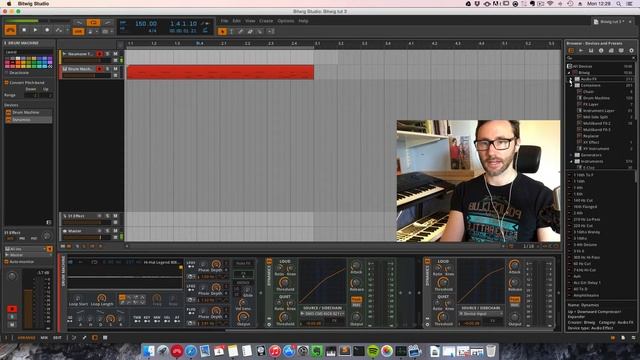This screenshot has width=640, height=360.
Task: Select XY Instrument in browser tree
Action: (596, 149)
